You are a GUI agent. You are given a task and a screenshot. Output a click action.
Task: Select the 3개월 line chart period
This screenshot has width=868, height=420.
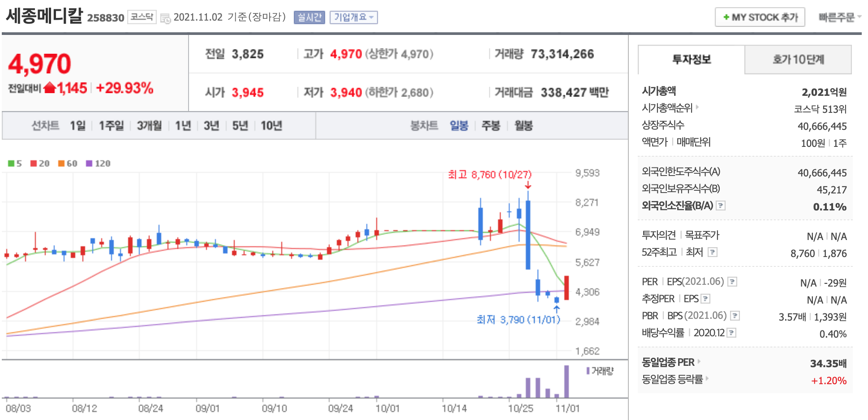[149, 126]
